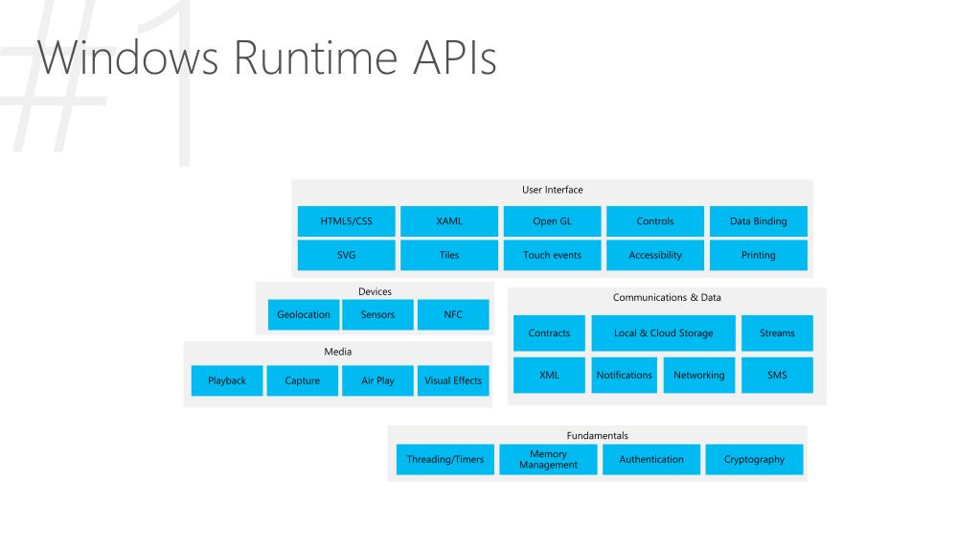Click the XML box
The image size is (980, 551).
click(x=549, y=376)
